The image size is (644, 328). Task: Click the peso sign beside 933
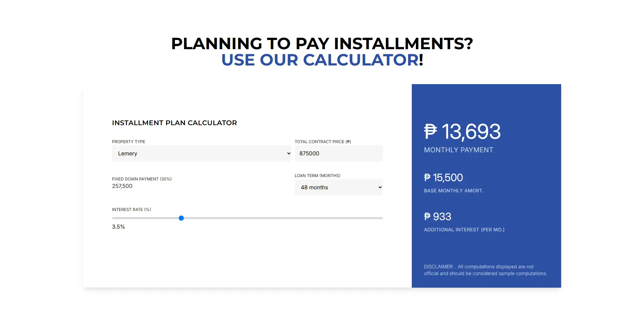pyautogui.click(x=427, y=216)
